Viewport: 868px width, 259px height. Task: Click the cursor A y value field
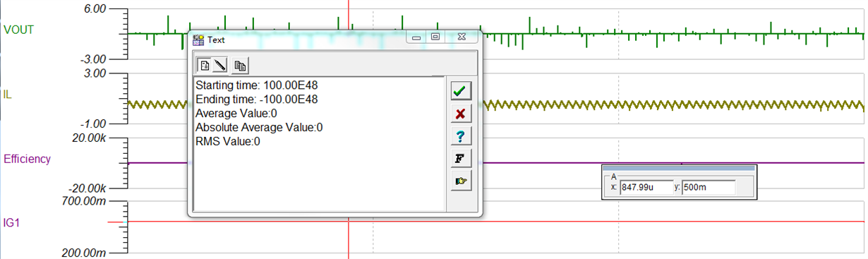click(x=709, y=188)
